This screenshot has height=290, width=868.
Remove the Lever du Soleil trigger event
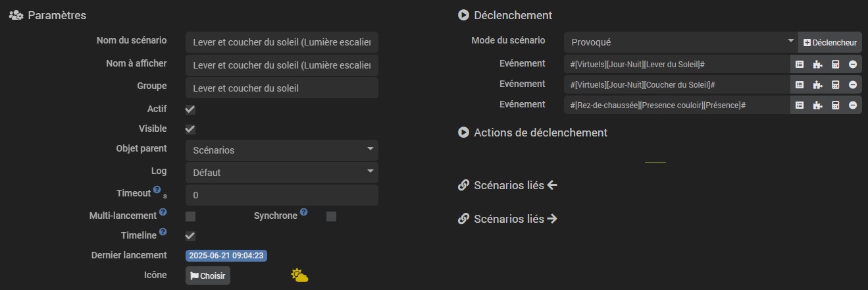[x=852, y=65]
